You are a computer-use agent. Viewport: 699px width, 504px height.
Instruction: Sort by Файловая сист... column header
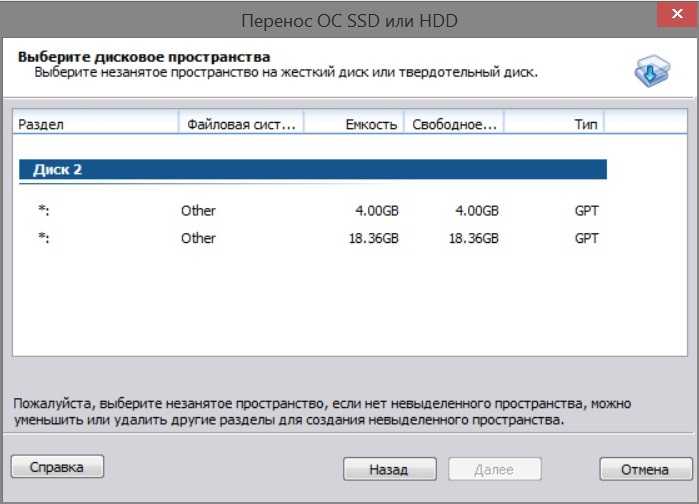241,123
